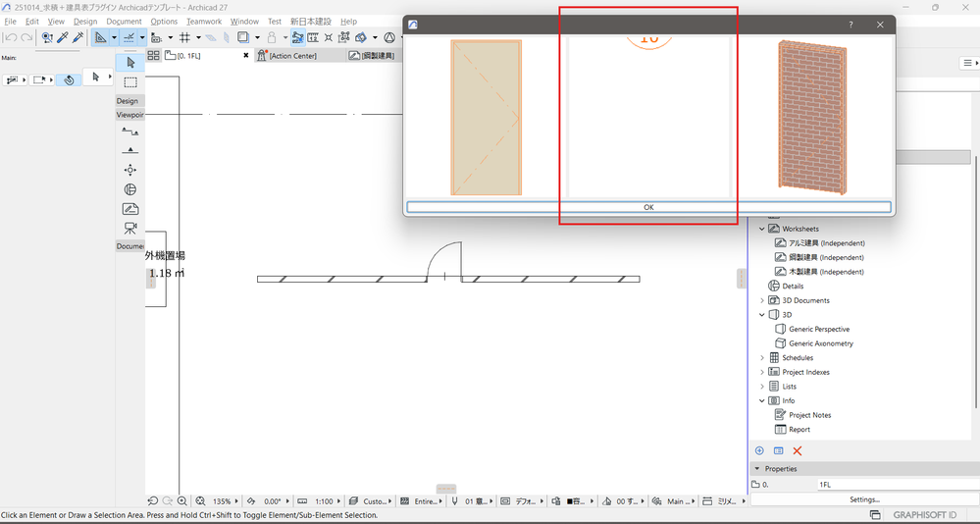This screenshot has height=524, width=980.
Task: Select the Elevation tool icon
Action: (130, 150)
